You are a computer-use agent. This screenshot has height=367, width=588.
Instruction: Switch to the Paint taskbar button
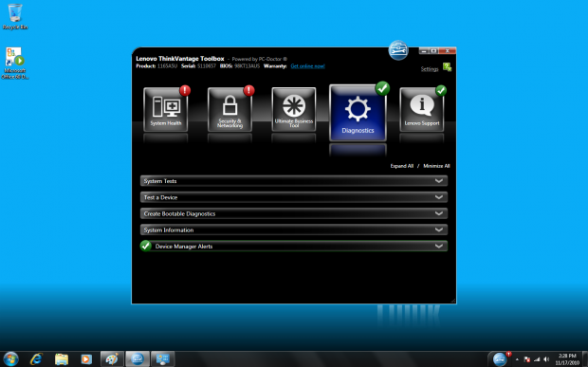112,359
